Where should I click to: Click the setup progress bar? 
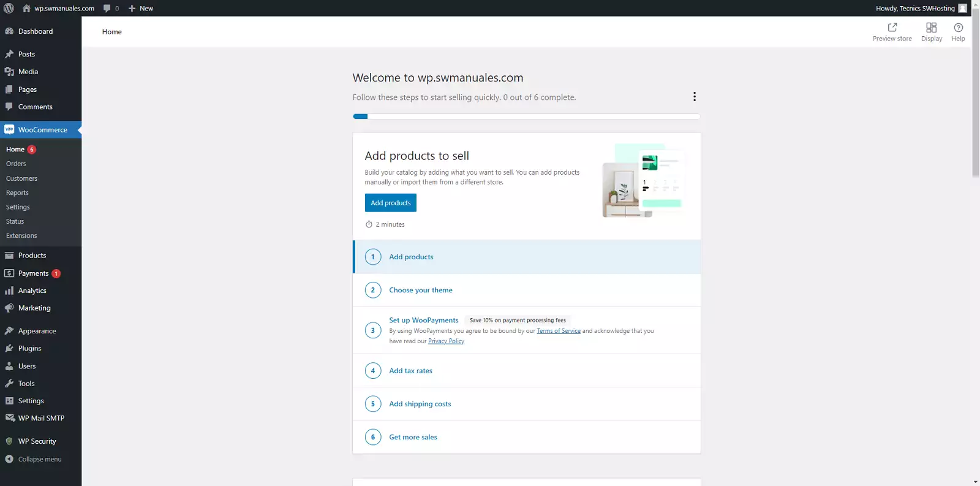tap(526, 116)
